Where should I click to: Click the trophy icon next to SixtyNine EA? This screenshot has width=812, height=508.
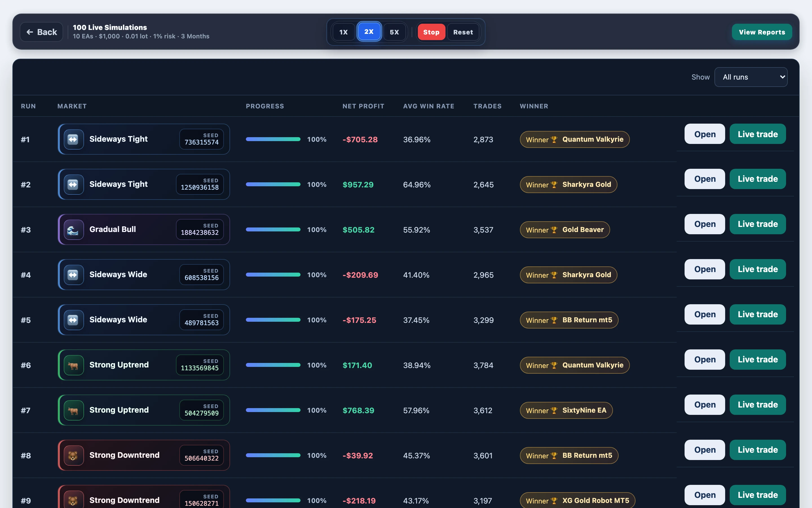tap(554, 410)
